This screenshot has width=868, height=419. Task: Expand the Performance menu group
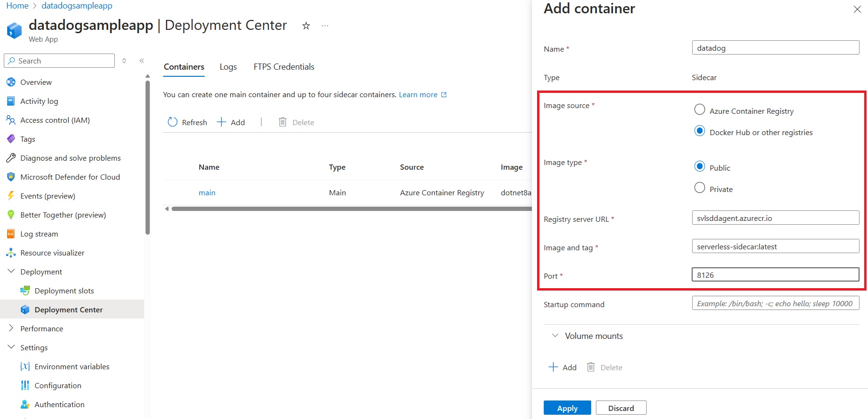pyautogui.click(x=11, y=328)
